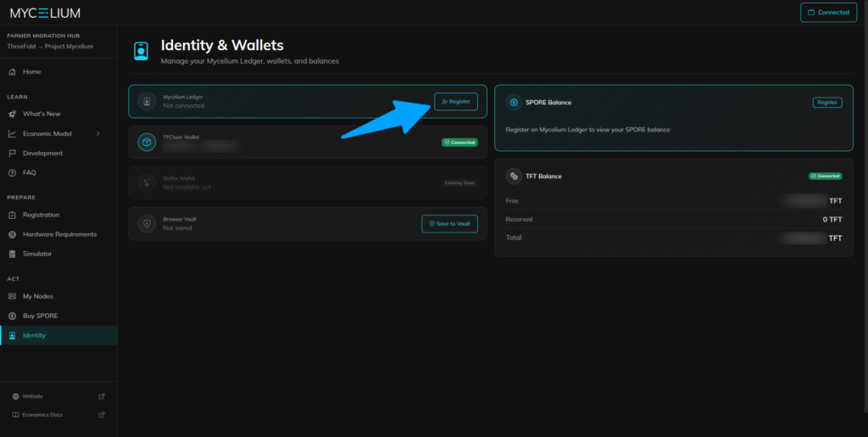Screen dimensions: 868x437
Task: Open the FAQ page link
Action: [29, 173]
